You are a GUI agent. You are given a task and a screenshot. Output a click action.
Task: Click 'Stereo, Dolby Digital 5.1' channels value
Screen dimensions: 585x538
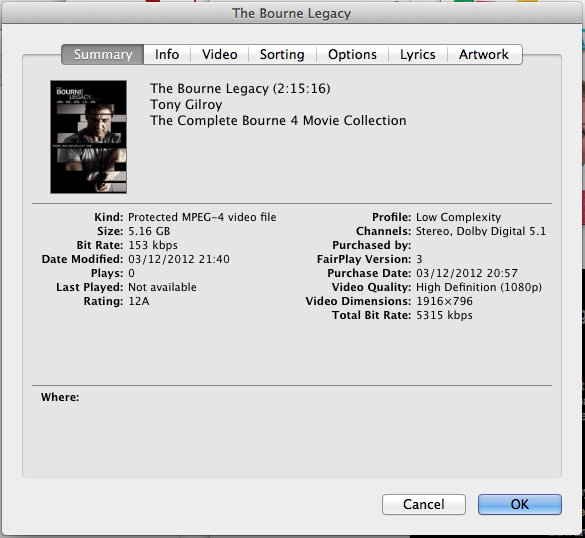pyautogui.click(x=481, y=231)
